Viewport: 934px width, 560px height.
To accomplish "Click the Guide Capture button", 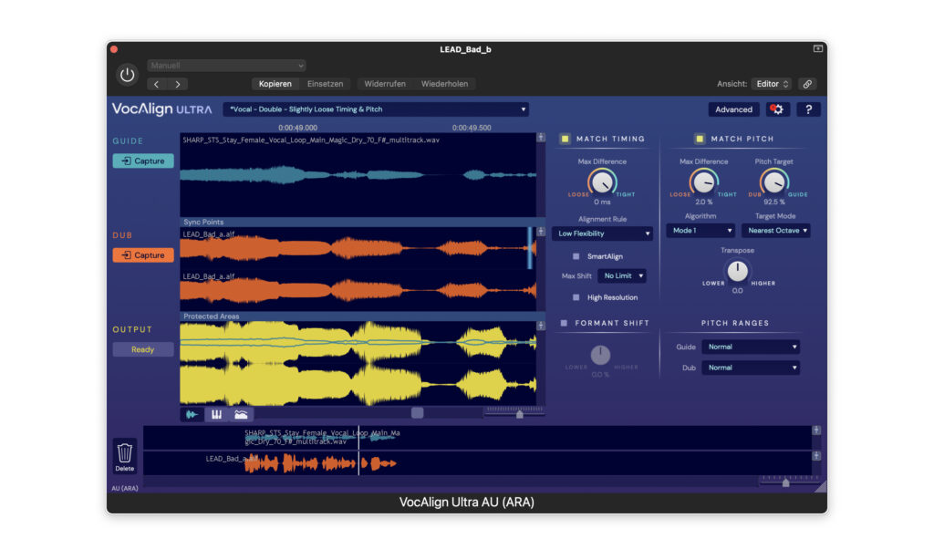I will [143, 161].
